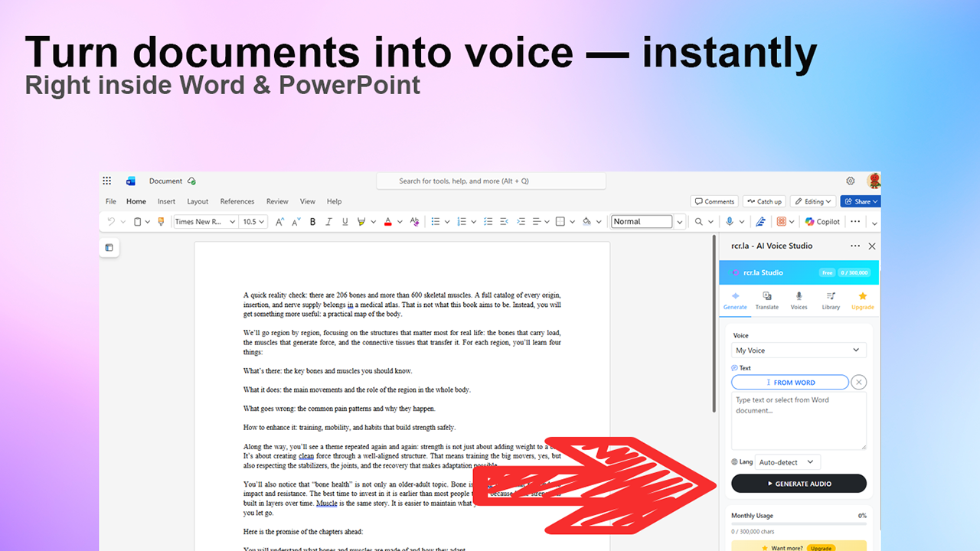980x551 pixels.
Task: Click the Paste clipboard icon
Action: click(138, 222)
